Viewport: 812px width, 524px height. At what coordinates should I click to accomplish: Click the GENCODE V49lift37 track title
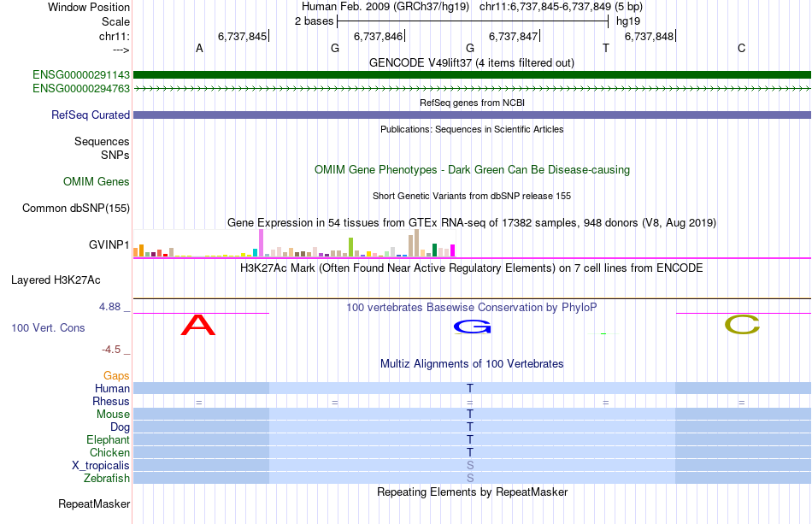click(471, 63)
